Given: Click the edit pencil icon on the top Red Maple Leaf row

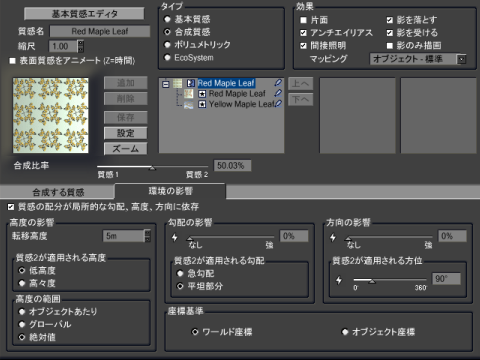Looking at the screenshot, I should [x=278, y=82].
